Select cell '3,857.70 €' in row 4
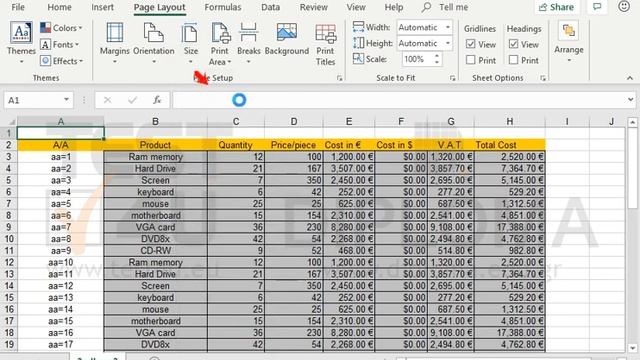This screenshot has width=640, height=360. pyautogui.click(x=451, y=169)
